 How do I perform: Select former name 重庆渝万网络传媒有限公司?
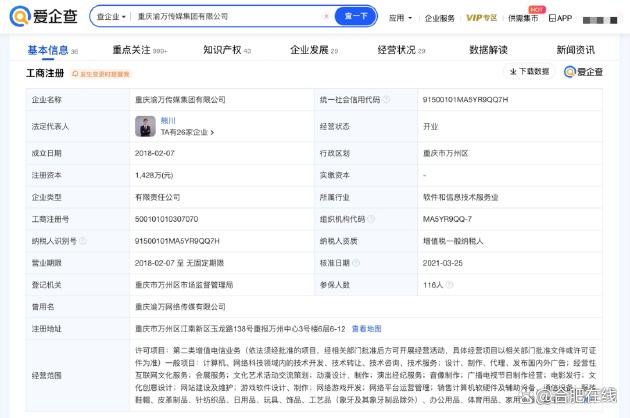click(x=180, y=307)
